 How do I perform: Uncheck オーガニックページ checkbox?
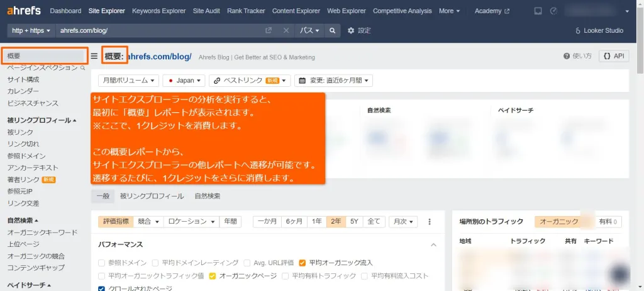click(213, 276)
